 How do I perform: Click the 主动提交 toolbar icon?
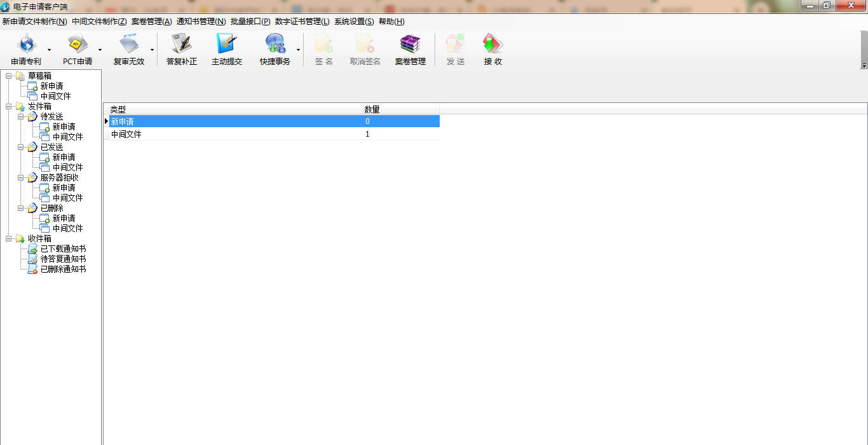coord(227,49)
